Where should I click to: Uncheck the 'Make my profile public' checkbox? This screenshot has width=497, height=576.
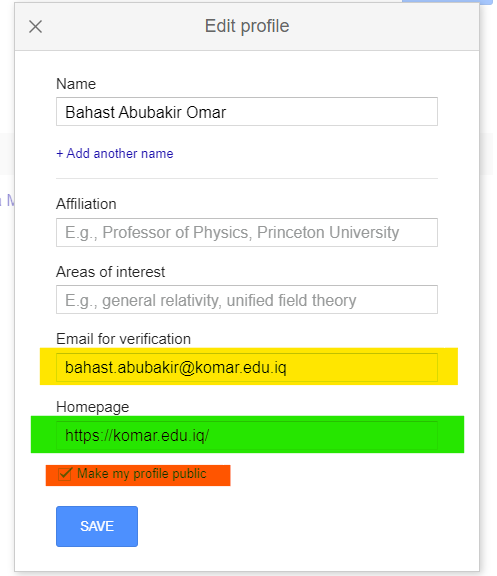[x=64, y=474]
